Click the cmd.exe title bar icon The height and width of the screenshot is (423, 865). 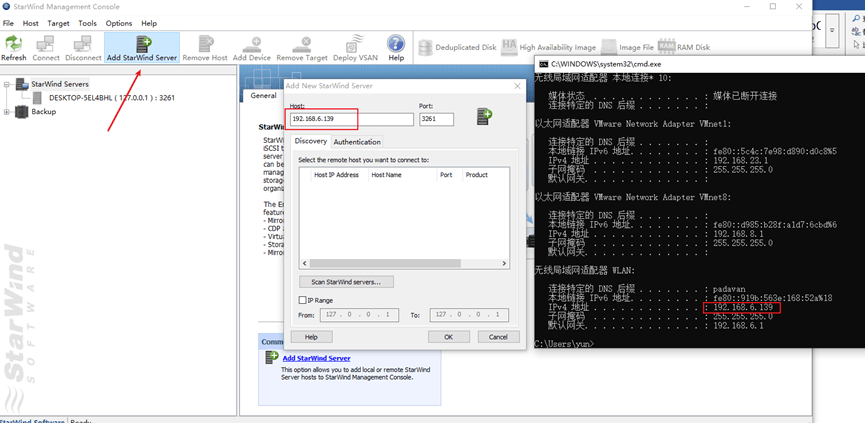click(543, 64)
